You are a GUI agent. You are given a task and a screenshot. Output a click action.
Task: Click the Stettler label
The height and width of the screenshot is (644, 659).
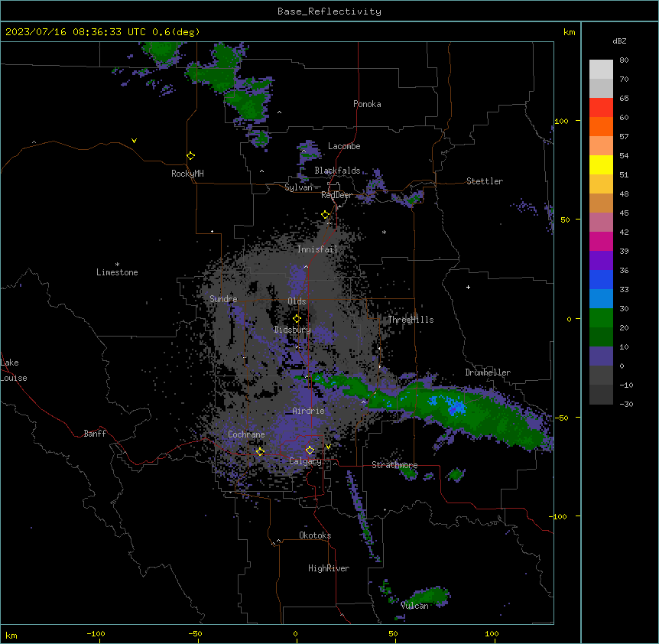pos(485,181)
